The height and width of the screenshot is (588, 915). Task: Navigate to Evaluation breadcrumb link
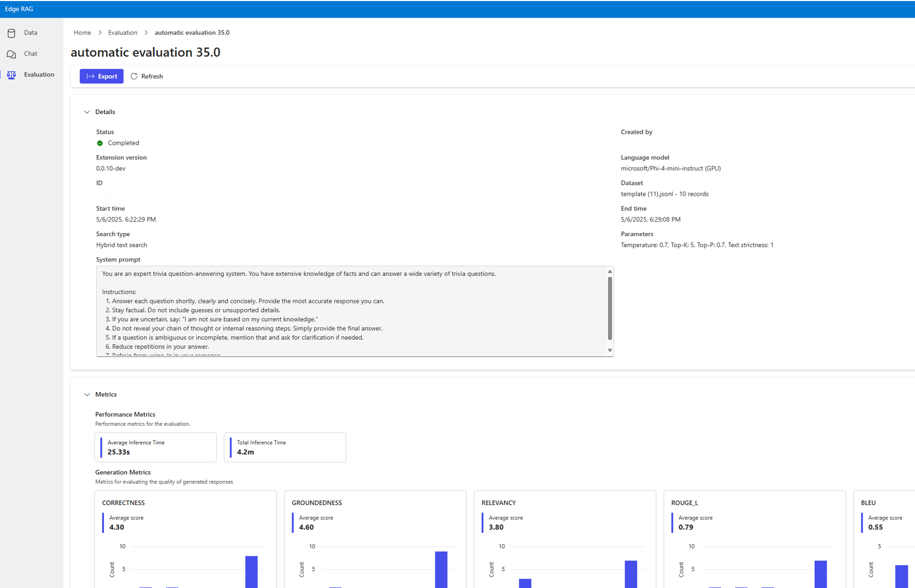click(123, 33)
